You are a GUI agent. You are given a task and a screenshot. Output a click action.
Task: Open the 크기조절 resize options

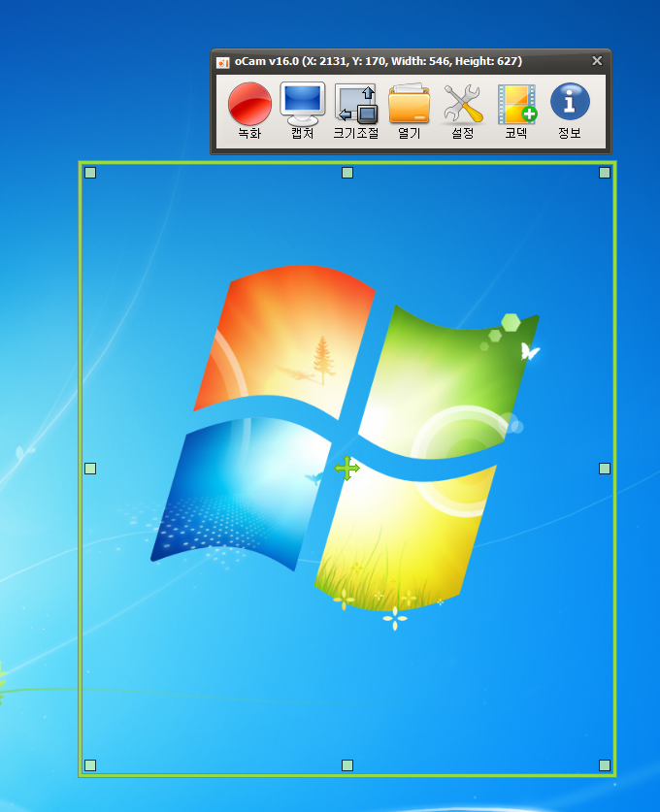click(356, 111)
